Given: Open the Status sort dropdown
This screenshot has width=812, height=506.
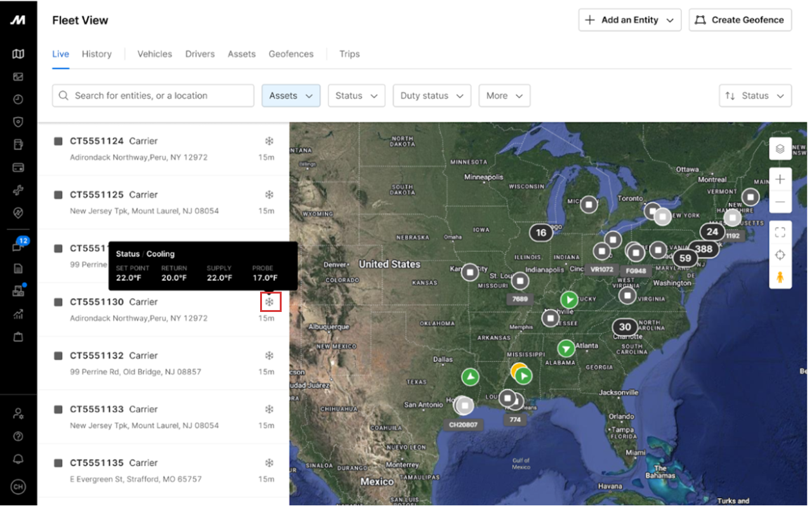Looking at the screenshot, I should [755, 96].
